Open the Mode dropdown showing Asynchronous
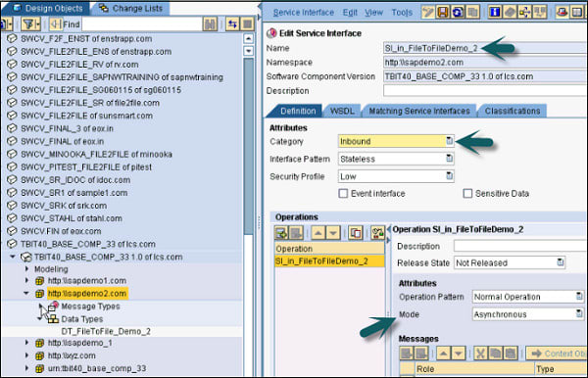Image resolution: width=588 pixels, height=378 pixels. point(579,314)
